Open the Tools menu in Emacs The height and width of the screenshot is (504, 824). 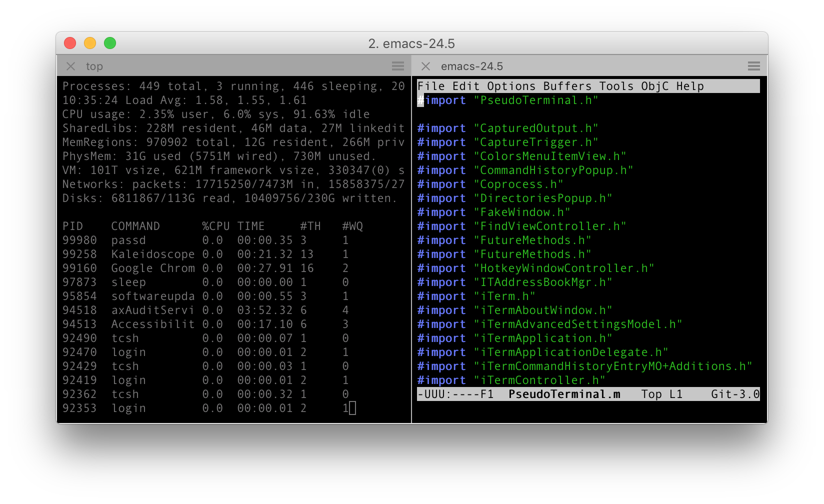coord(616,86)
